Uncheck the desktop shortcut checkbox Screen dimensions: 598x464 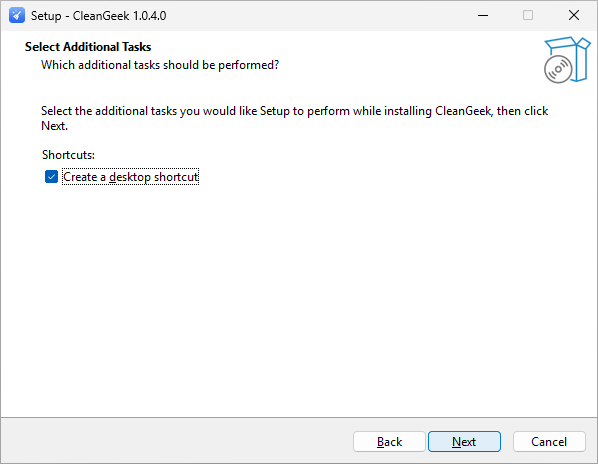pyautogui.click(x=51, y=177)
